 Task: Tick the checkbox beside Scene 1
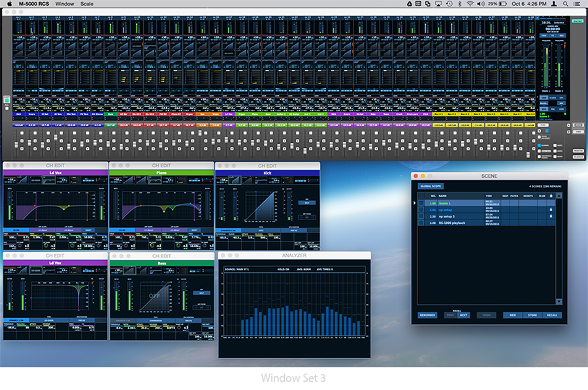(x=421, y=203)
